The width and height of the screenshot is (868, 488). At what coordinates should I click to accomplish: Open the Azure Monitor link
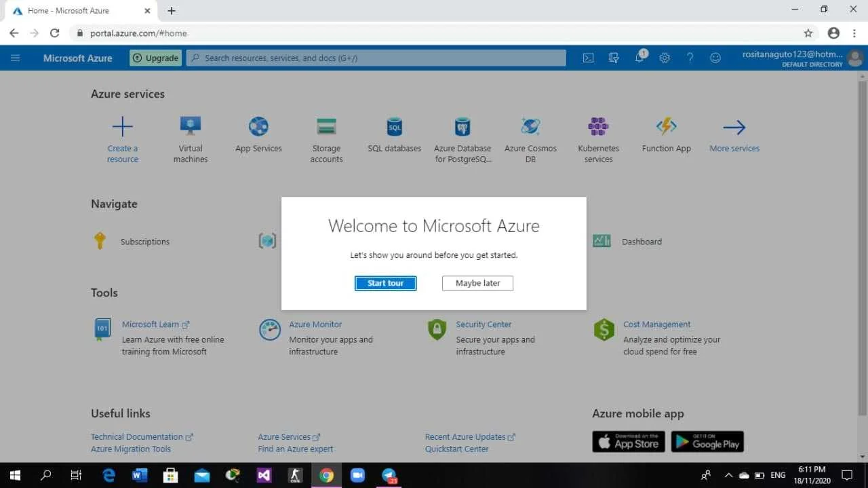coord(315,324)
